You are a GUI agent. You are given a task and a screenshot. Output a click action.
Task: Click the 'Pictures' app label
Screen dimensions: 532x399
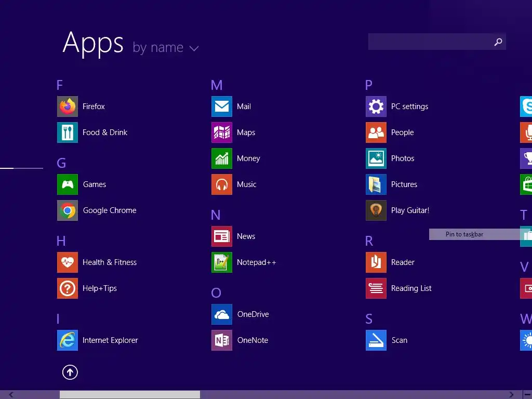point(404,184)
